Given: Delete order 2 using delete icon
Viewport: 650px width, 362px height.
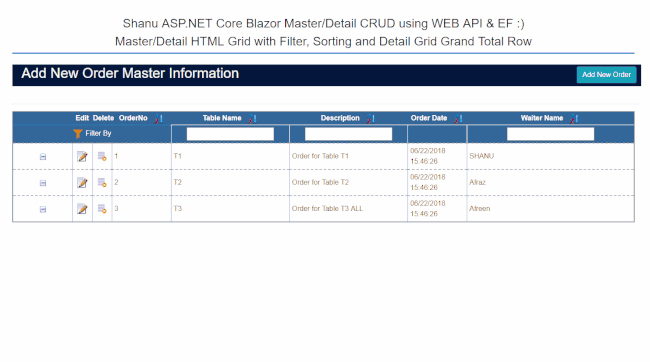Looking at the screenshot, I should [102, 182].
